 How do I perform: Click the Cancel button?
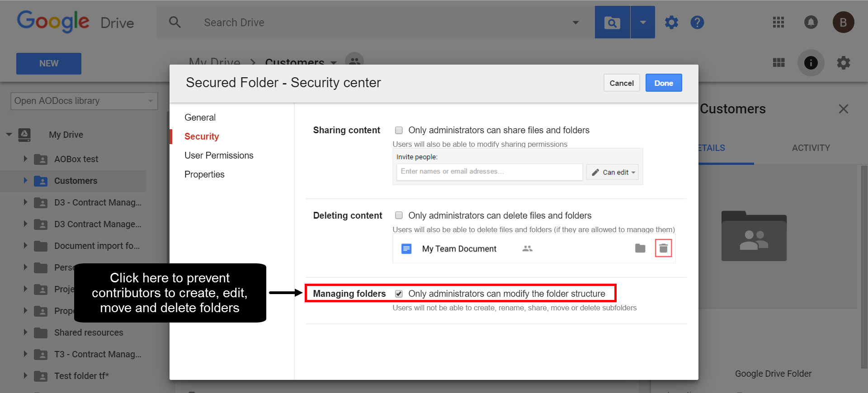[x=622, y=83]
